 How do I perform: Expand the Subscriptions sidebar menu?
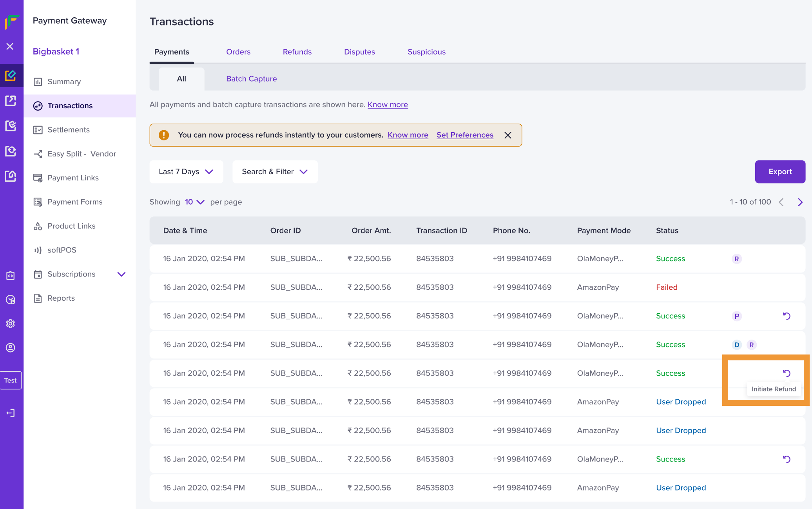point(121,274)
